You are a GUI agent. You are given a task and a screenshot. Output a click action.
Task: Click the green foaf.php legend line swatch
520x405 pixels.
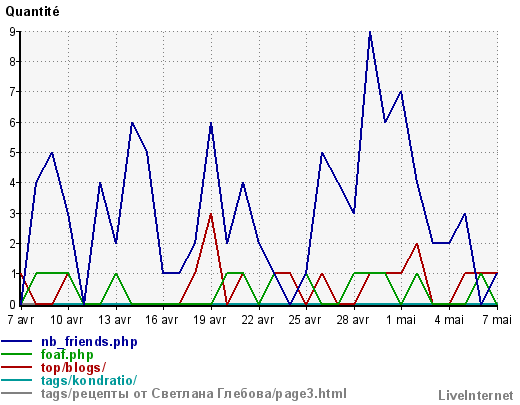17,354
